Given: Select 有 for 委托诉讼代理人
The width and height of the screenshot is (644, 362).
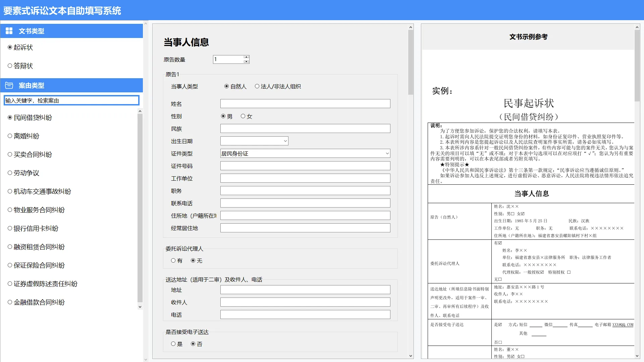Looking at the screenshot, I should click(176, 261).
